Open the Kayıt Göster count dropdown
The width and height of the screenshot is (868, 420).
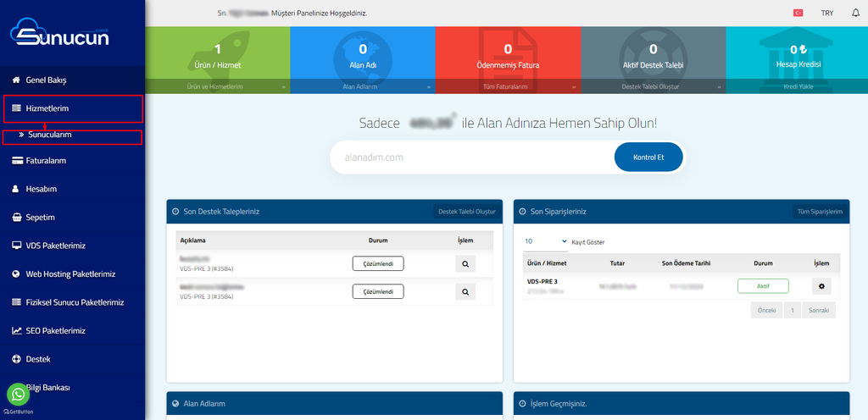[546, 241]
